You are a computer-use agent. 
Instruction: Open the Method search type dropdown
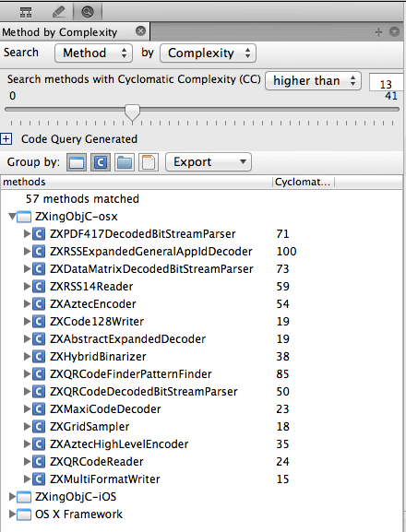click(93, 53)
